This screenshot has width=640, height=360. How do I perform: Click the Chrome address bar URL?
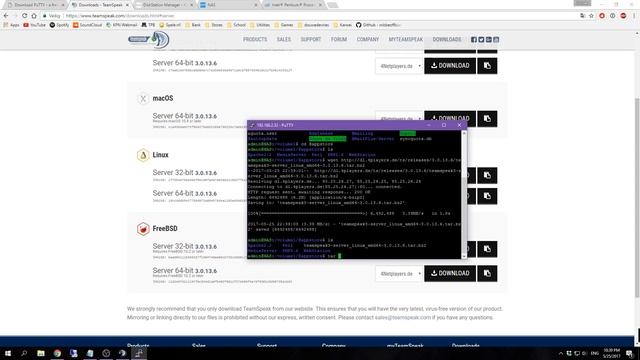pyautogui.click(x=120, y=16)
